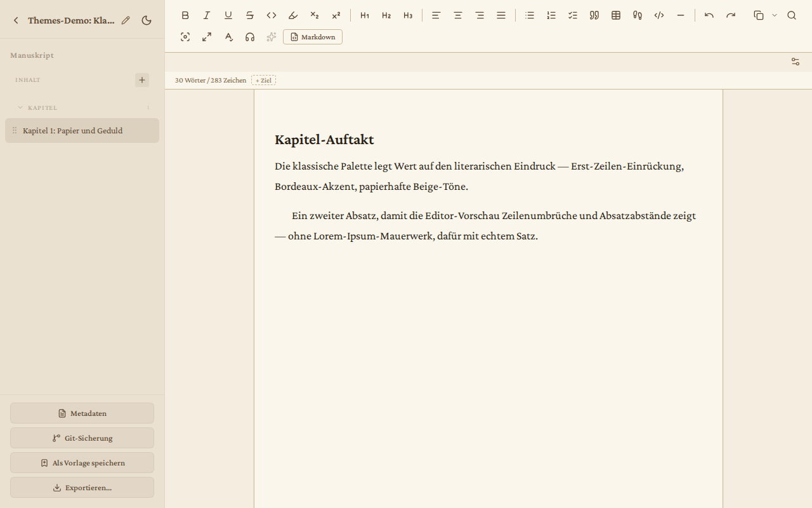Image resolution: width=812 pixels, height=508 pixels.
Task: Add a writing goal with + Ziel
Action: pos(263,80)
